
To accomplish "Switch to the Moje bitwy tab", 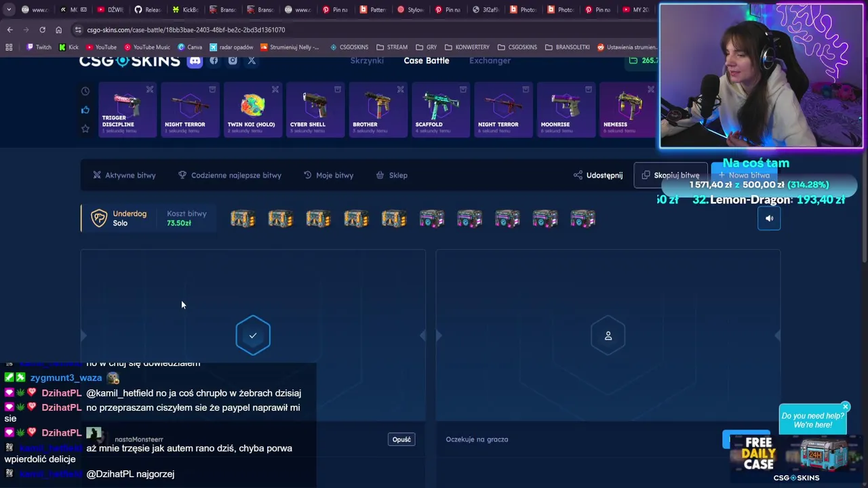I will 328,175.
